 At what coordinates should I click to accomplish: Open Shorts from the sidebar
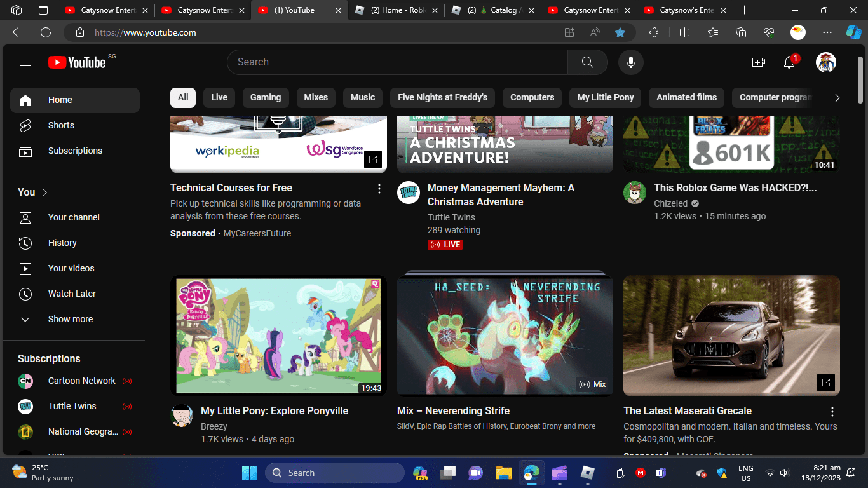pos(61,125)
